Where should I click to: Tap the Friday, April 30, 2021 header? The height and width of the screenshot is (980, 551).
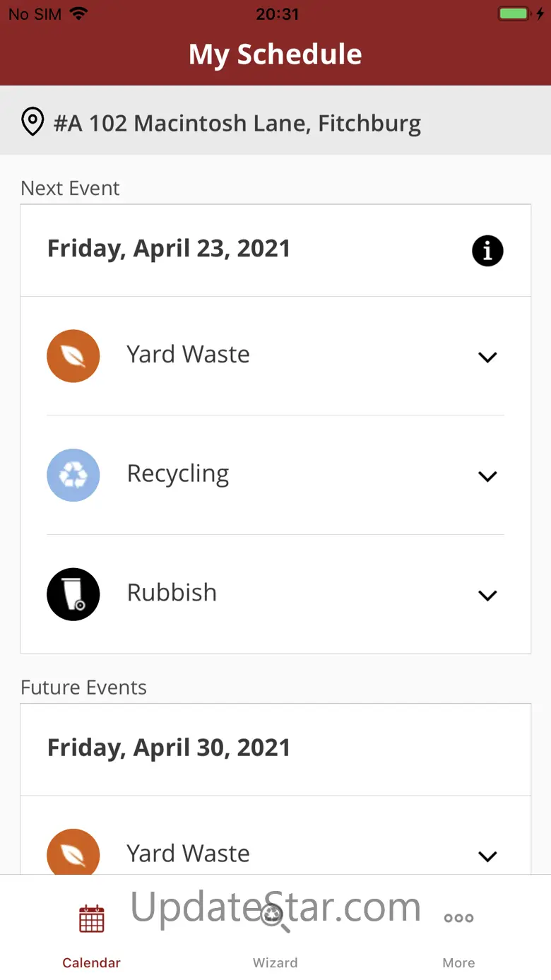pos(169,748)
